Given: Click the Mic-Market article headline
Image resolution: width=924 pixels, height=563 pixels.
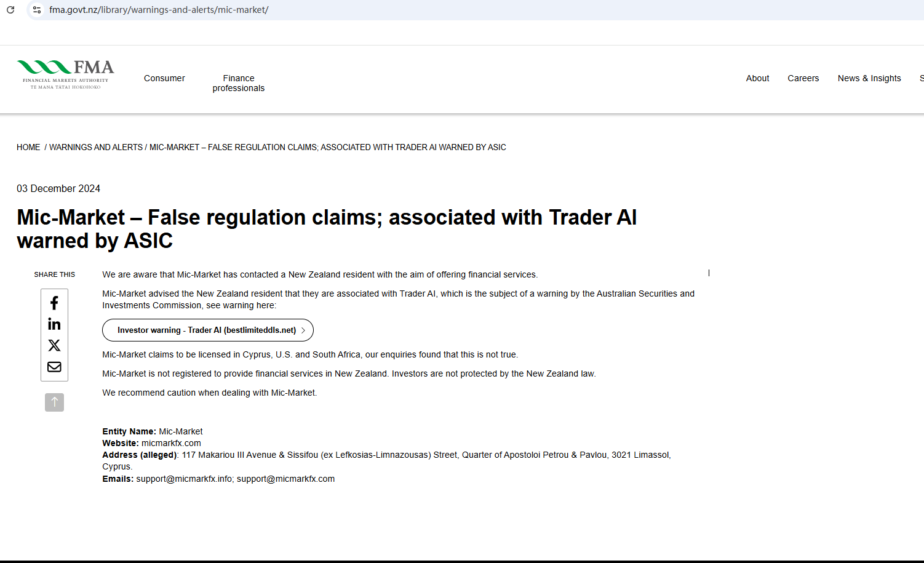Looking at the screenshot, I should (x=327, y=229).
